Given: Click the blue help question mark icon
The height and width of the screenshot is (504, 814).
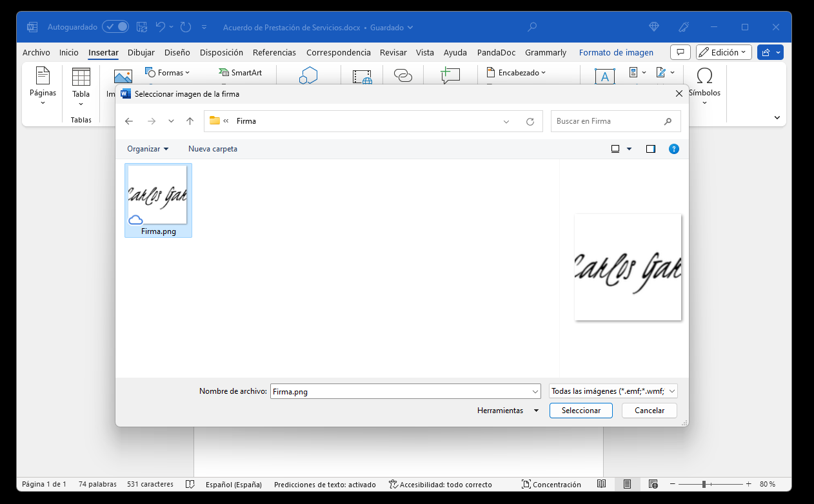Looking at the screenshot, I should pyautogui.click(x=674, y=149).
